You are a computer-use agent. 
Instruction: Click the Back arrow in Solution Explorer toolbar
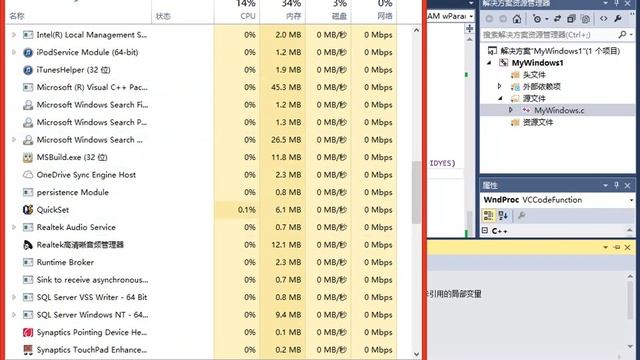[x=489, y=19]
